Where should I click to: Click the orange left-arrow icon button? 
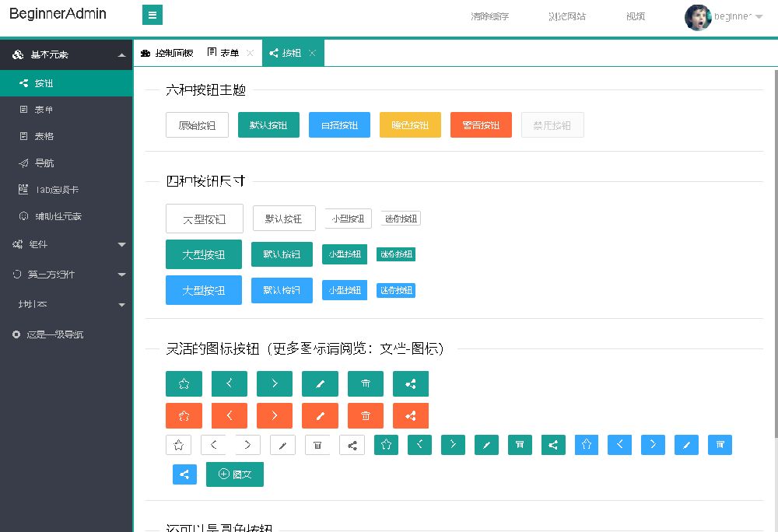[229, 415]
